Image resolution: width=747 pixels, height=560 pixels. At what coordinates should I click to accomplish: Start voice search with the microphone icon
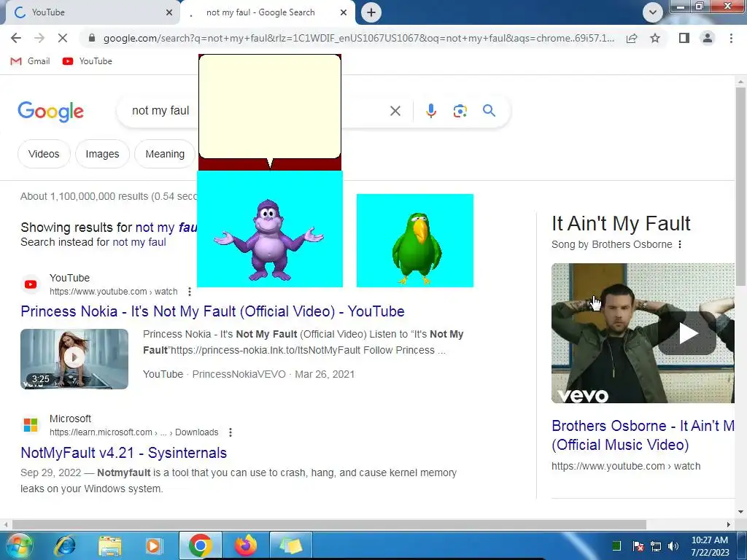pyautogui.click(x=430, y=111)
